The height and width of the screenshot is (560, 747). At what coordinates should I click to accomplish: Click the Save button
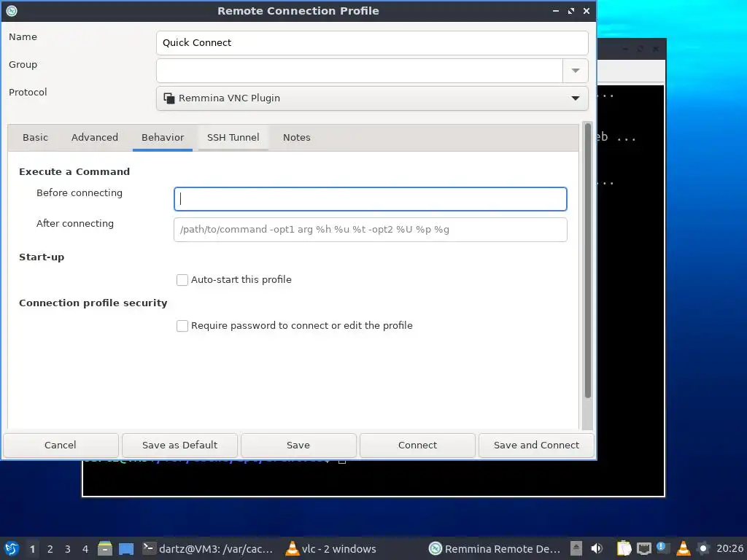coord(298,446)
